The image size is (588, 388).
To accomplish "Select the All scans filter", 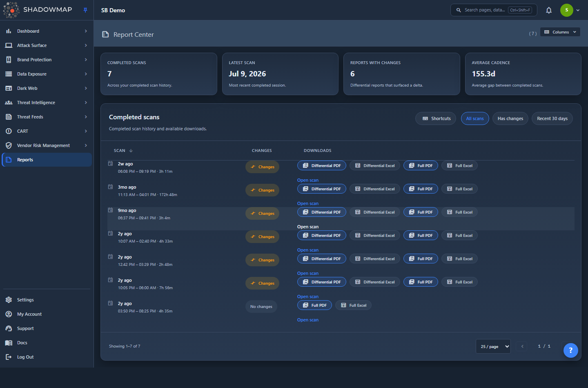I will (x=475, y=118).
